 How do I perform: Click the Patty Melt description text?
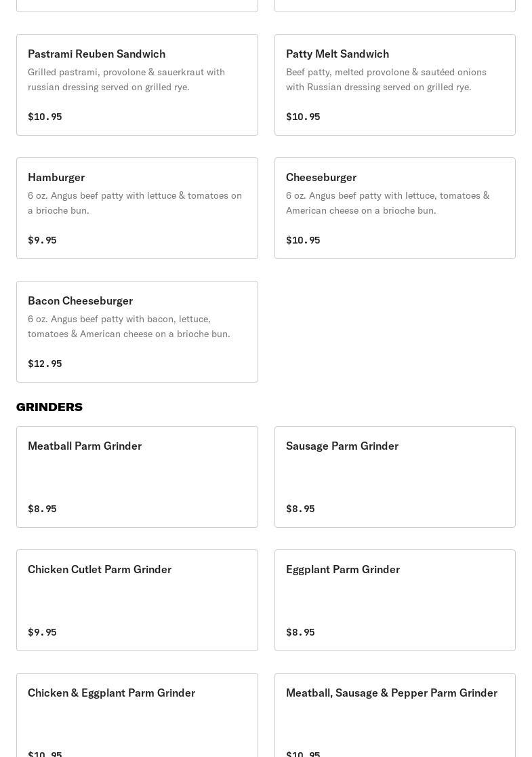(386, 79)
